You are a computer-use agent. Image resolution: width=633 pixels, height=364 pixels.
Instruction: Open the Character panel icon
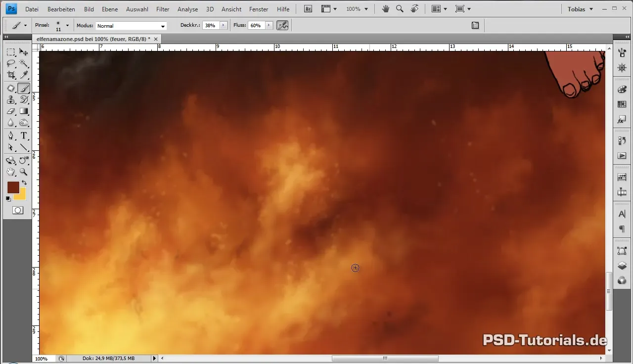[x=622, y=214]
